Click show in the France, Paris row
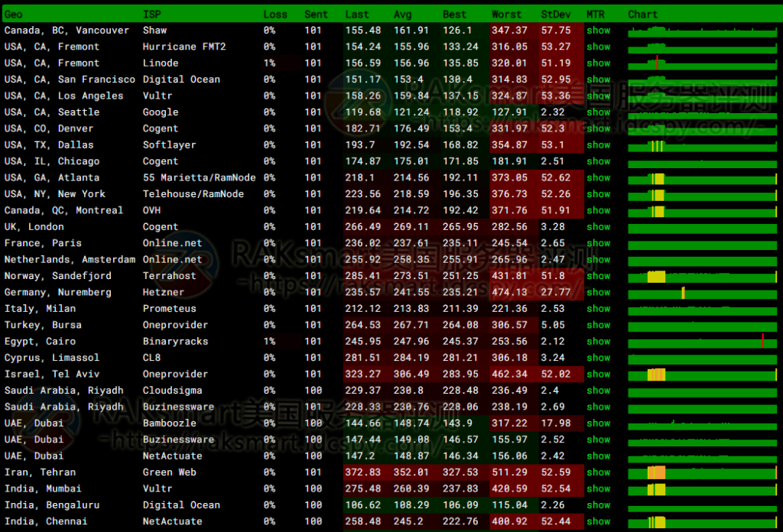783x532 pixels. pyautogui.click(x=598, y=243)
